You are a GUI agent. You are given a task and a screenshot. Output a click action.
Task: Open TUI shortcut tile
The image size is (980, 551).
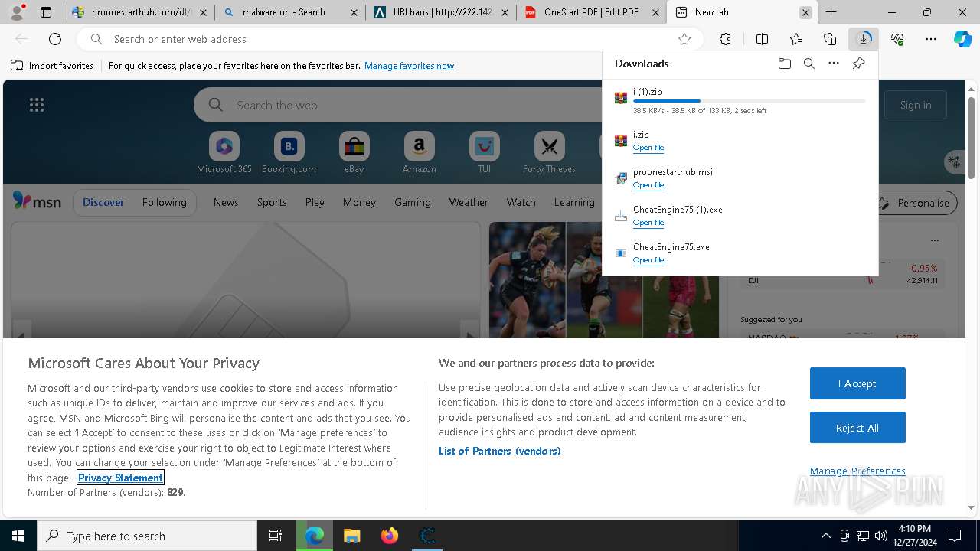484,153
